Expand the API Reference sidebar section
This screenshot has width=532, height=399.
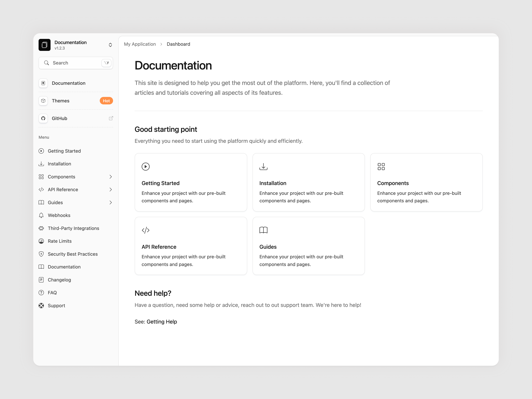pos(111,190)
